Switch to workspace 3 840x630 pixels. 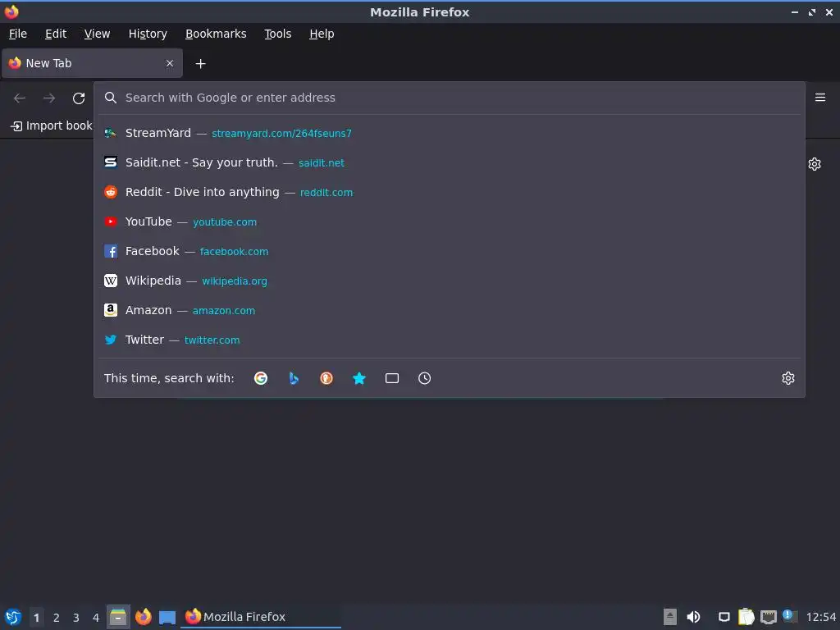(76, 618)
